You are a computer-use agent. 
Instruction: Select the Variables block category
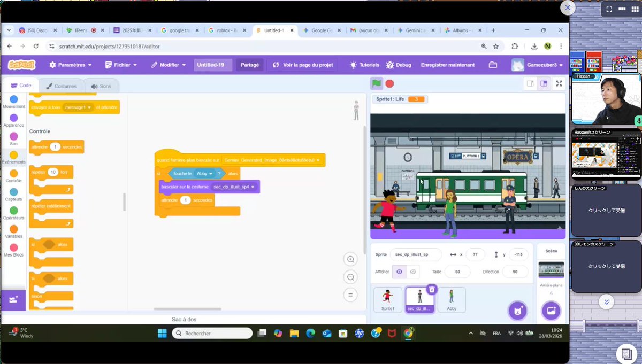pos(13,232)
